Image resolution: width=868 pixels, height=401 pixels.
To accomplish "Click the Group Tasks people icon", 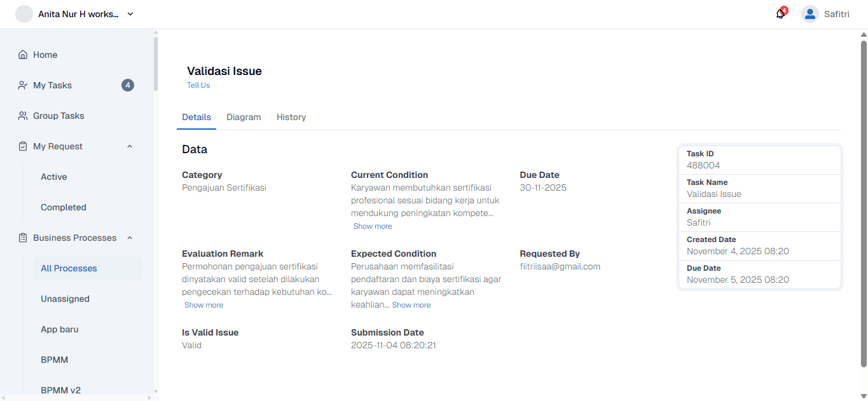I will [23, 116].
